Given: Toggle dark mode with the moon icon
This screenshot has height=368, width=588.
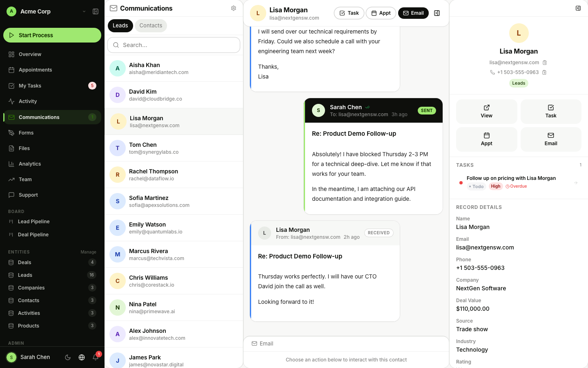Looking at the screenshot, I should tap(68, 357).
